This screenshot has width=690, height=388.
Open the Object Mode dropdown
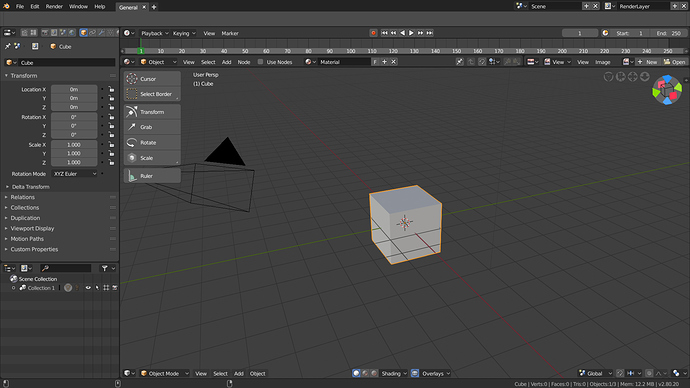click(x=165, y=373)
